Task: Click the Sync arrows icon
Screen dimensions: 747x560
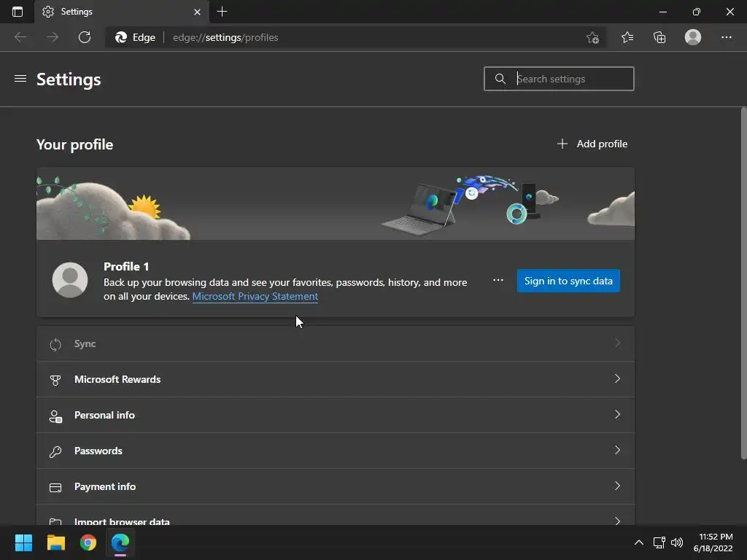Action: (55, 344)
